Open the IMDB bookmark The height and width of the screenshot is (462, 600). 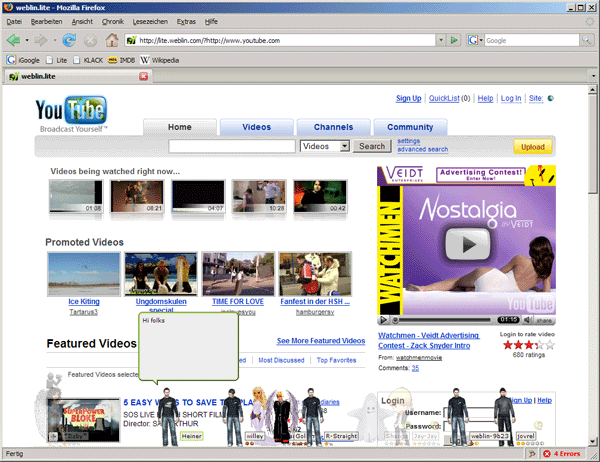coord(122,60)
